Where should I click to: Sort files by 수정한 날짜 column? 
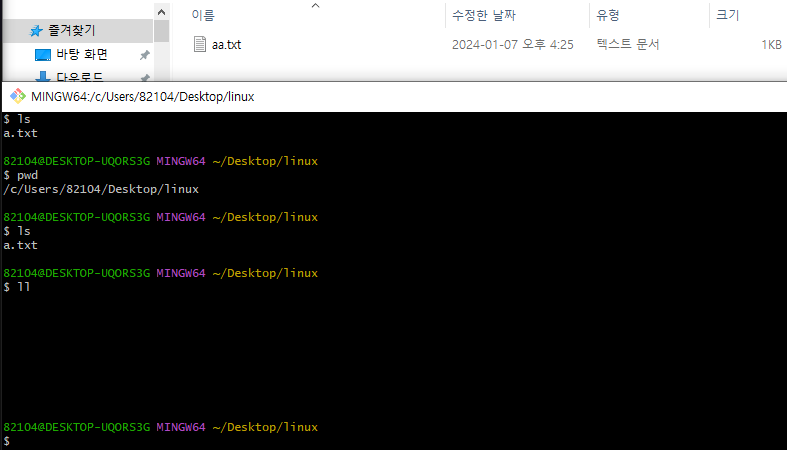coord(484,15)
